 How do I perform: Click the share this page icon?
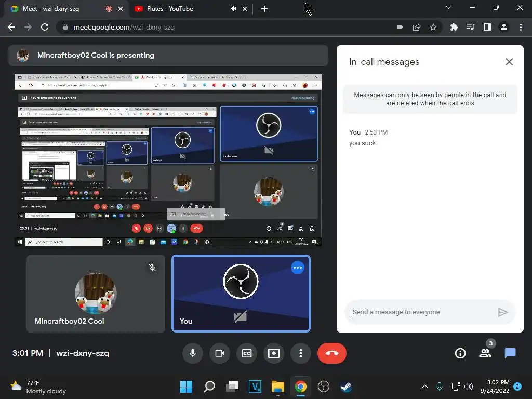click(417, 27)
